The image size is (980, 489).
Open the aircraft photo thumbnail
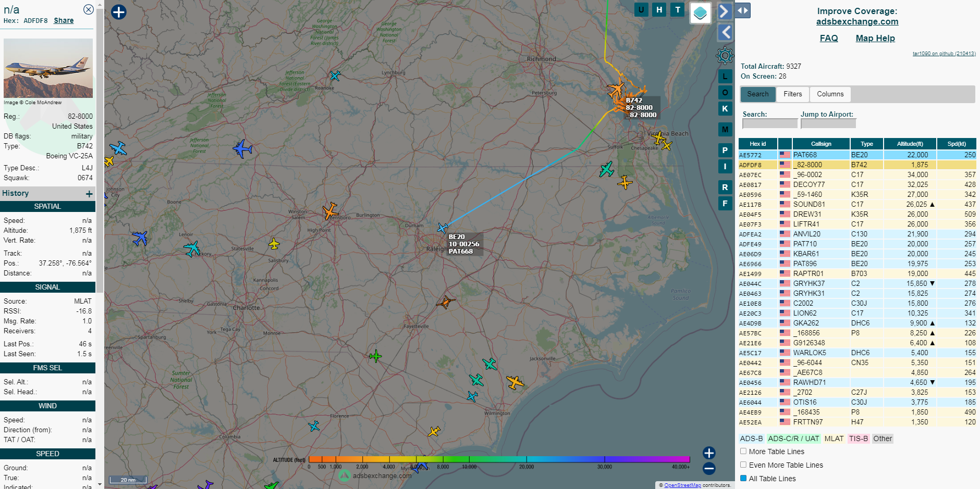tap(48, 68)
